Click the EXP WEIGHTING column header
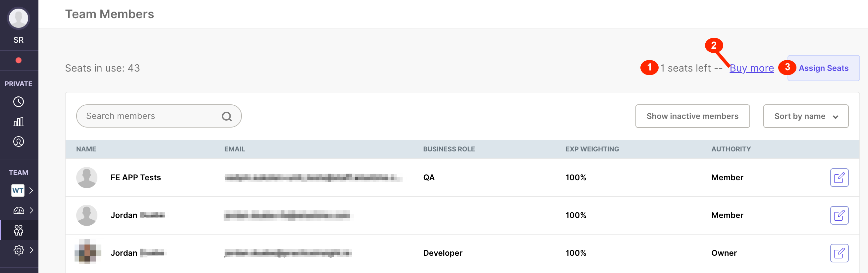The image size is (868, 273). tap(592, 149)
